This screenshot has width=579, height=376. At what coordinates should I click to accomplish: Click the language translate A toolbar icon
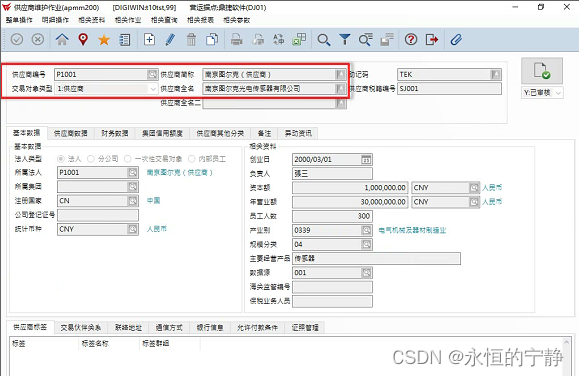278,39
